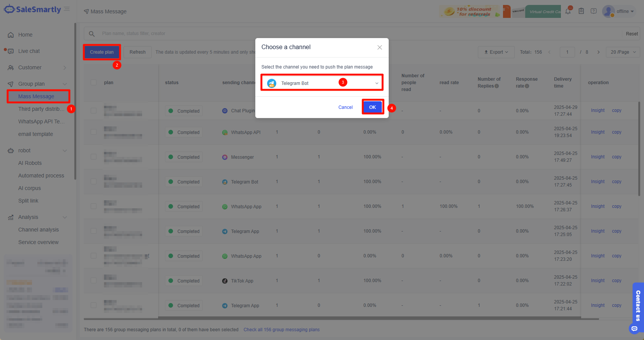Open AI Robots menu item

pos(30,163)
